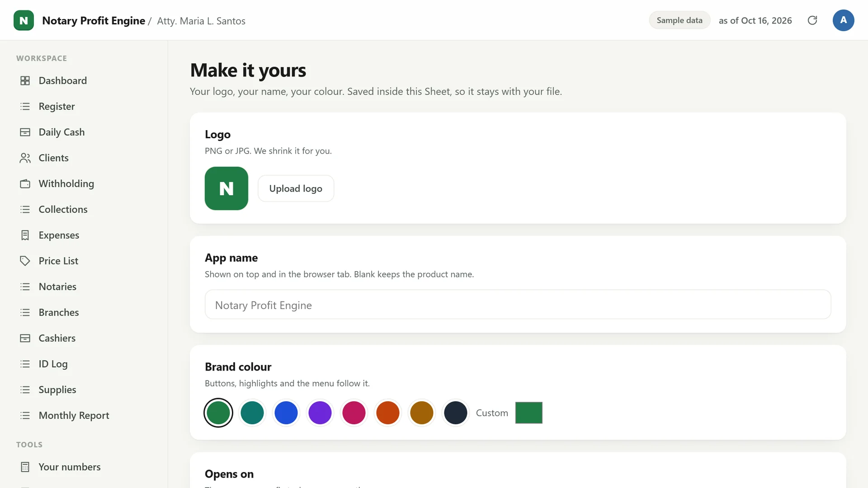Click the Collections list icon
Viewport: 868px width, 488px height.
pyautogui.click(x=25, y=209)
